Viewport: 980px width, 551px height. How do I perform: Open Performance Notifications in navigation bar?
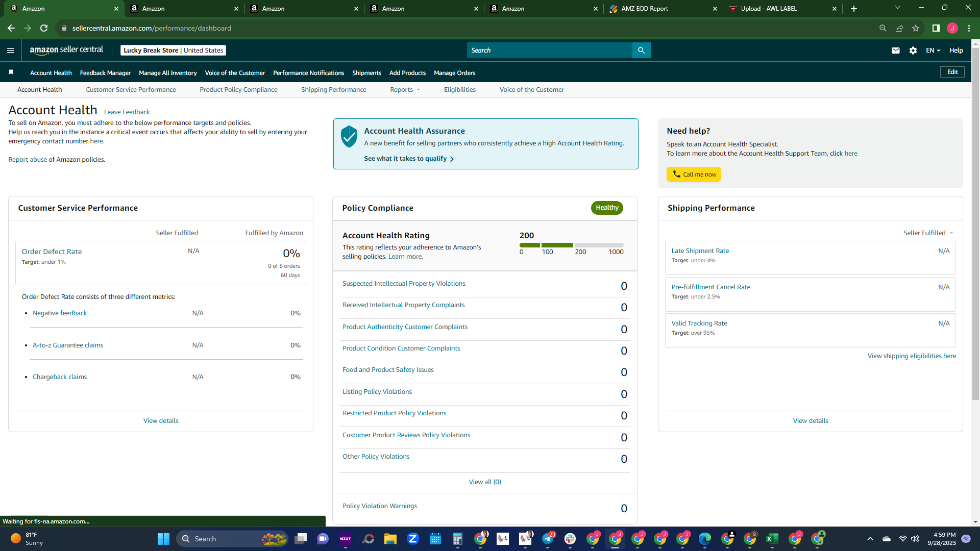coord(308,73)
